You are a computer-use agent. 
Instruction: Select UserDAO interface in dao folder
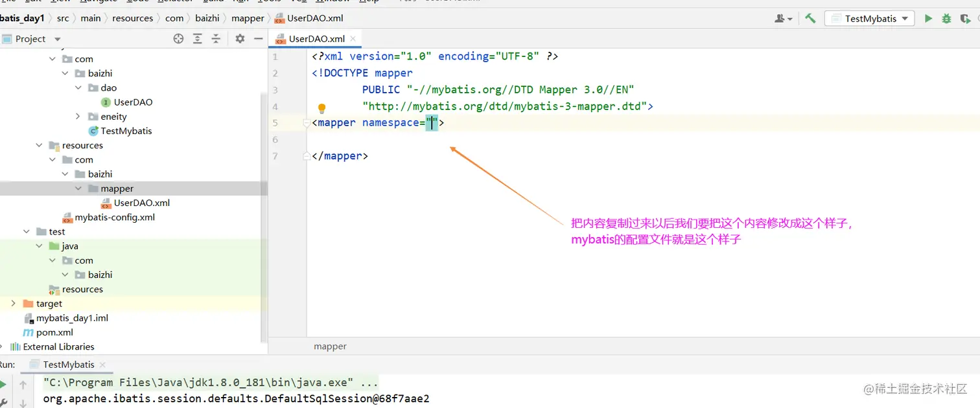point(133,102)
